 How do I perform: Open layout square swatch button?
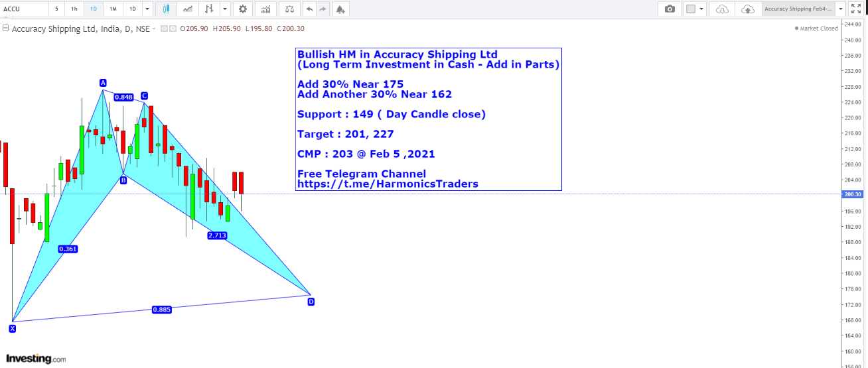[x=691, y=9]
